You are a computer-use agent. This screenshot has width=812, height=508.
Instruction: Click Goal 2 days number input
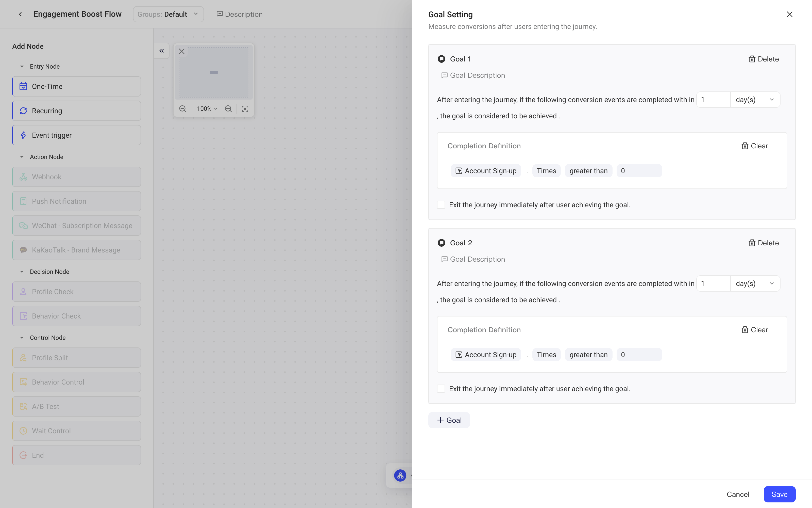[714, 283]
